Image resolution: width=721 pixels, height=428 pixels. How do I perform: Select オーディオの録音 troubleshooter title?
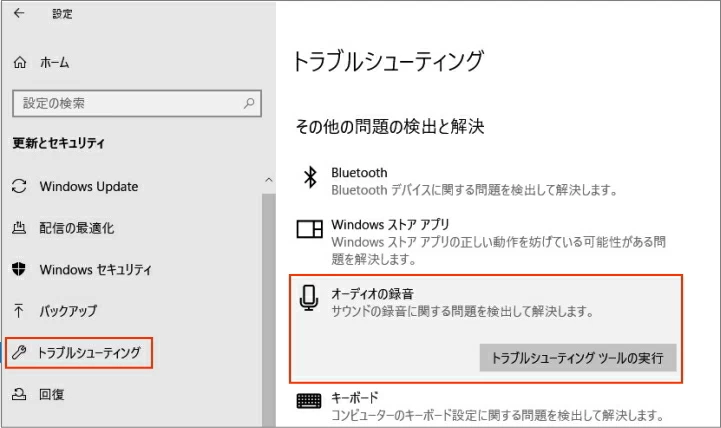click(x=372, y=294)
